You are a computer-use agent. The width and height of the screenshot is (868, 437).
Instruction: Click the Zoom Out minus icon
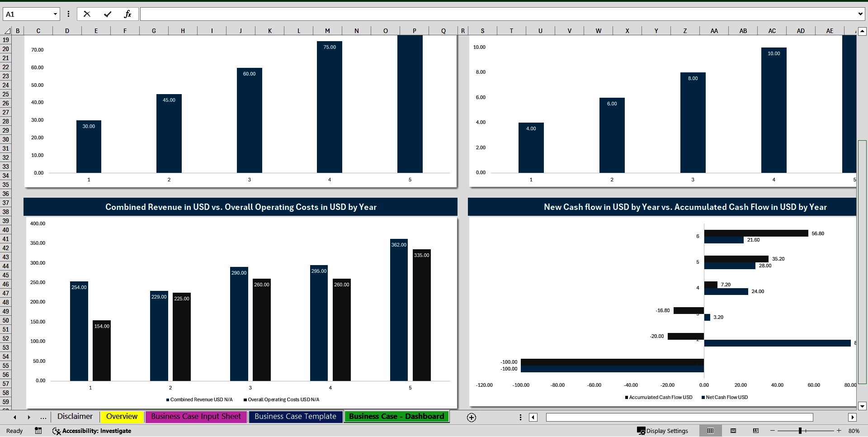pos(772,431)
